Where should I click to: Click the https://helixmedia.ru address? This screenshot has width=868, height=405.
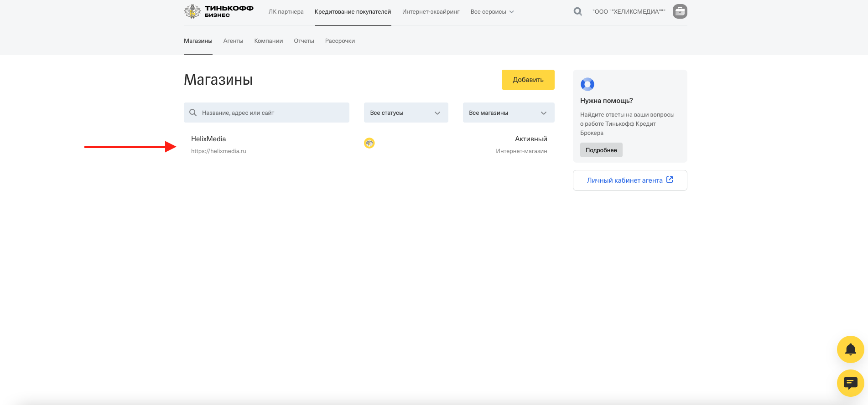218,151
